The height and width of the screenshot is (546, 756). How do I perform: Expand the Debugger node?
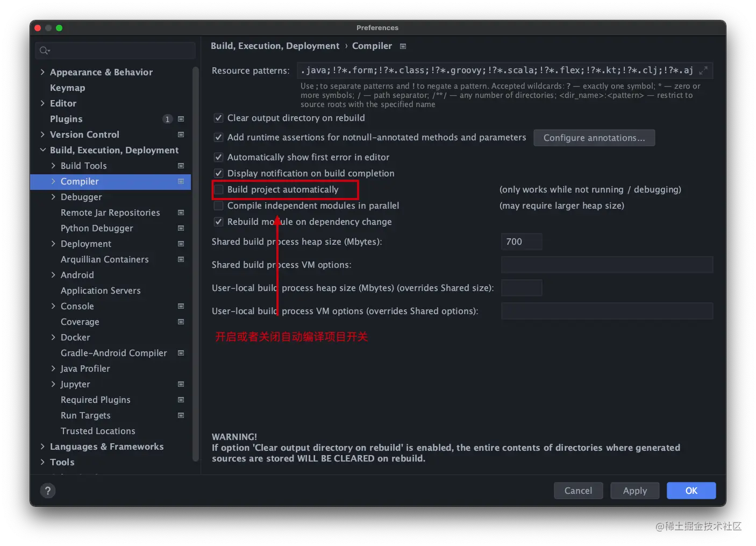coord(53,197)
